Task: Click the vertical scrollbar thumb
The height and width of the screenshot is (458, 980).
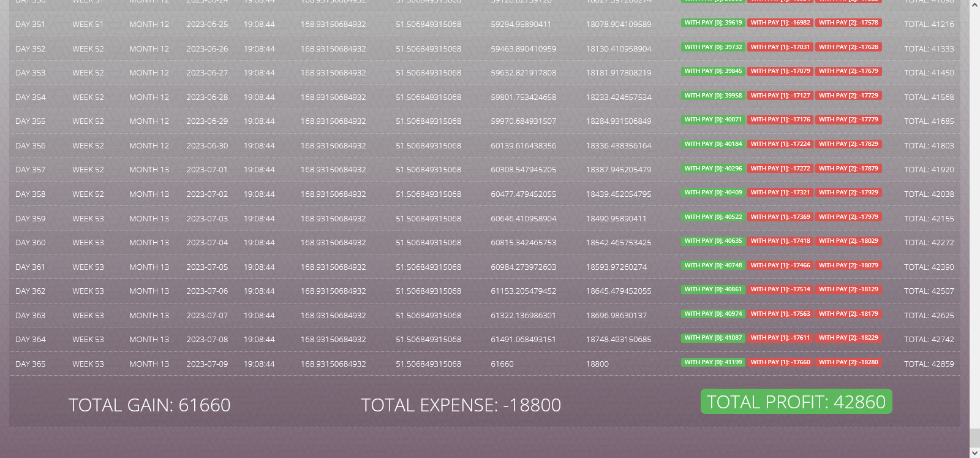Action: 974,438
